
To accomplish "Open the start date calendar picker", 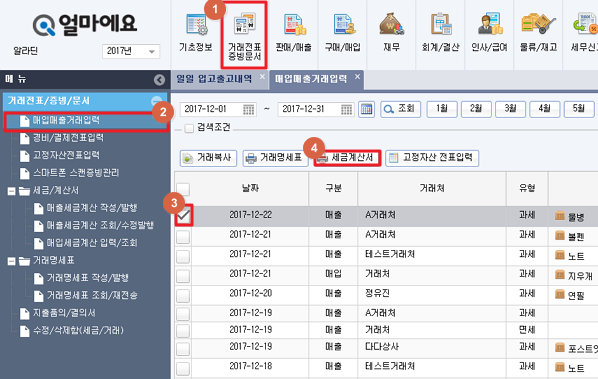I will click(249, 110).
